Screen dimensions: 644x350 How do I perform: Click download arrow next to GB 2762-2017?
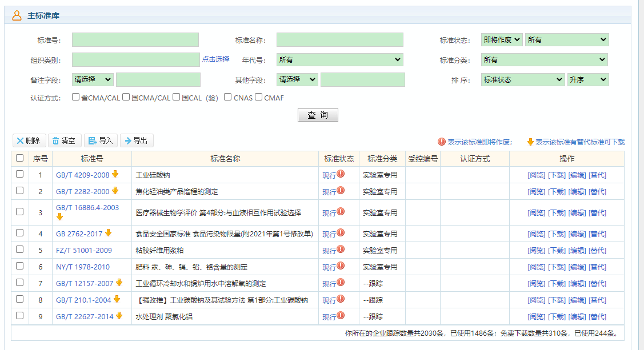[109, 232]
